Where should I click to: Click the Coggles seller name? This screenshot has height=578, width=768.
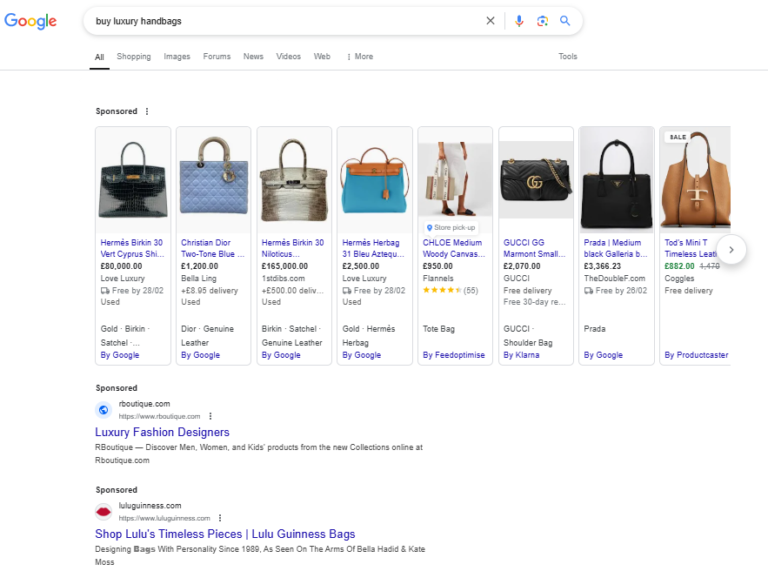coord(679,278)
